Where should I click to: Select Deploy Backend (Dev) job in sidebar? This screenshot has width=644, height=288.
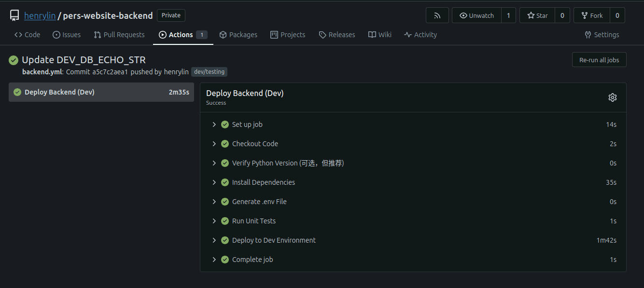[101, 92]
